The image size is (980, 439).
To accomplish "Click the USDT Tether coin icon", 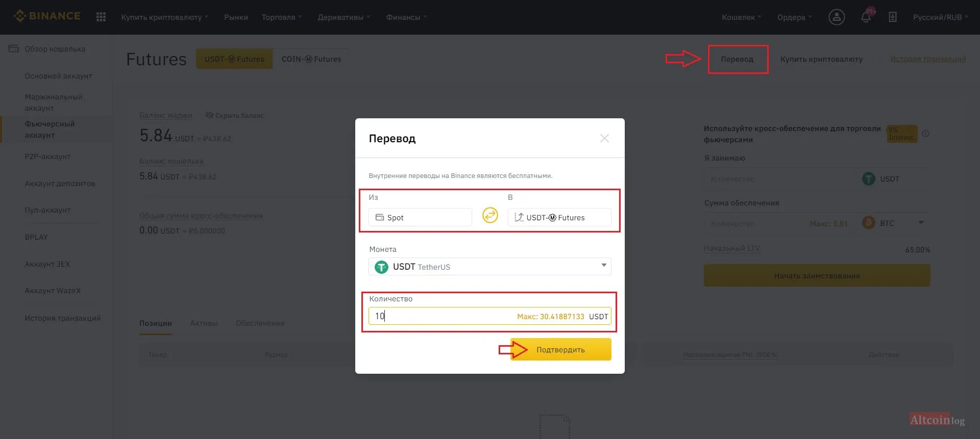I will click(x=381, y=267).
